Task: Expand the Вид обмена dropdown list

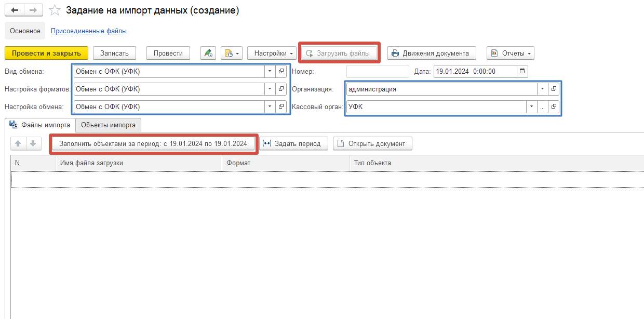Action: [270, 72]
